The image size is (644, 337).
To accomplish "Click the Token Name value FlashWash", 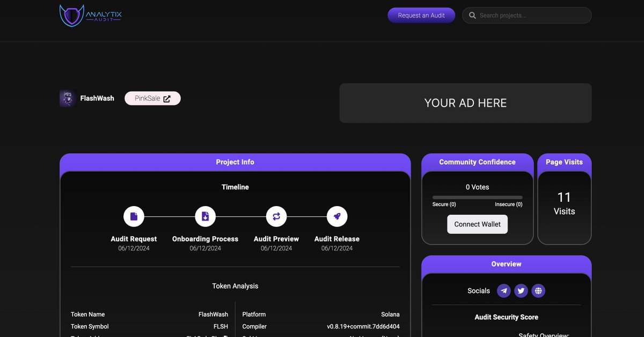I will 213,314.
